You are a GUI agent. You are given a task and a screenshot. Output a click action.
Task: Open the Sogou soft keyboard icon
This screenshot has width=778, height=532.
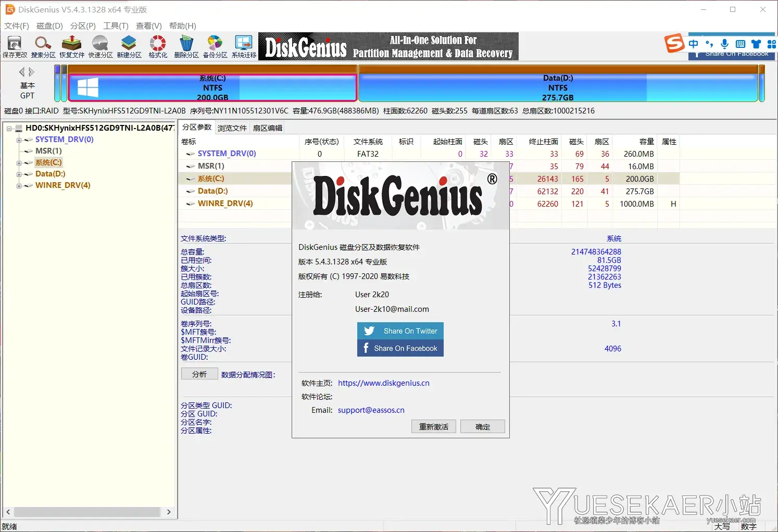[741, 44]
